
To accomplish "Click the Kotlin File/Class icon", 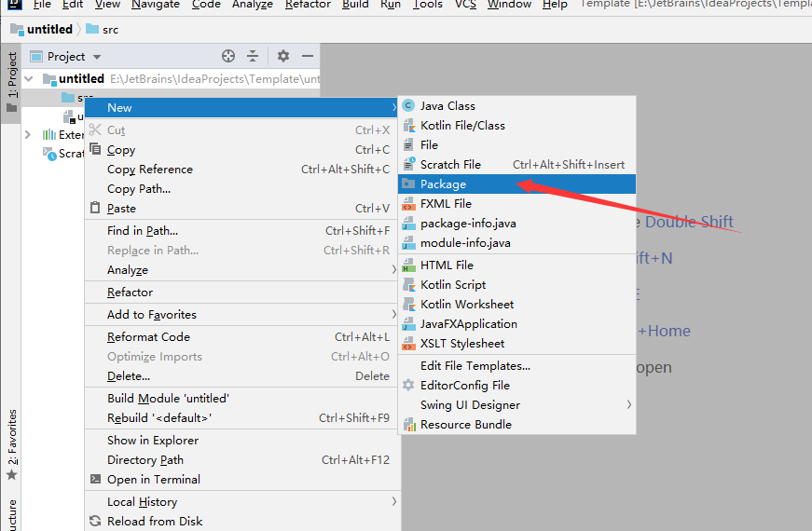I will [x=408, y=125].
